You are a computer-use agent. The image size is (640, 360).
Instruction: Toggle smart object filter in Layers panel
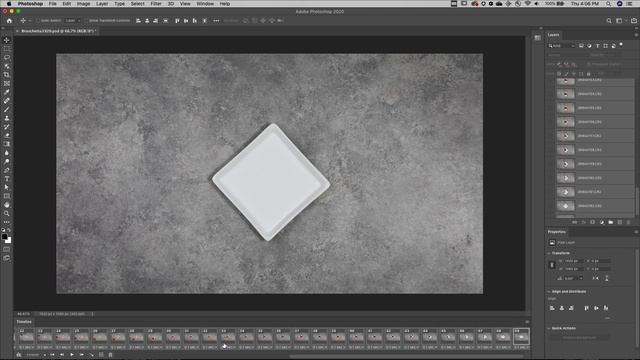click(613, 46)
